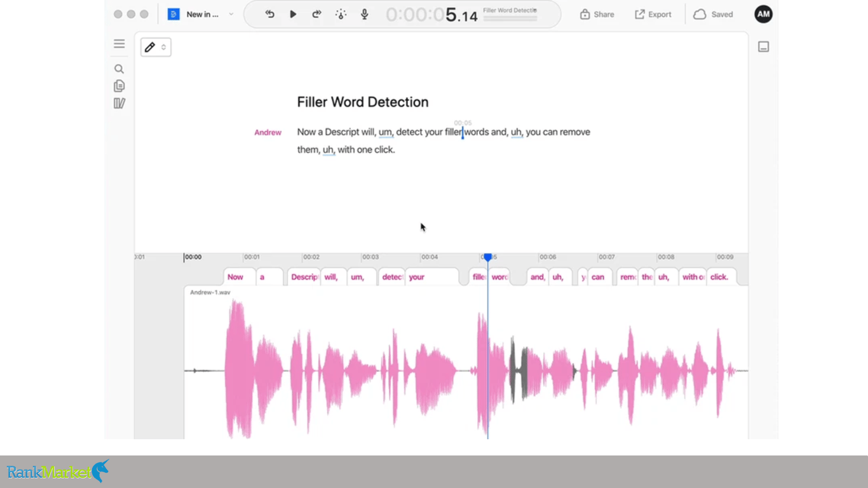The image size is (868, 488).
Task: Click underlined 'uh,' after 'them,' in transcript
Action: click(329, 150)
